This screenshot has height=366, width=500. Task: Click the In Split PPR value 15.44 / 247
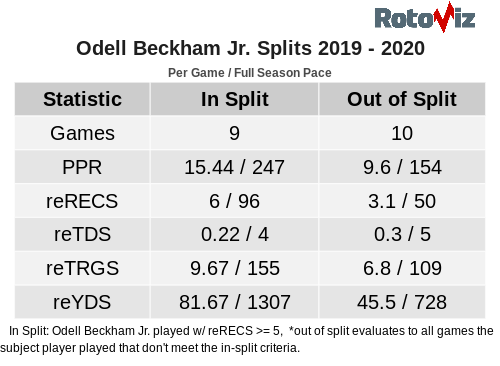pyautogui.click(x=234, y=167)
